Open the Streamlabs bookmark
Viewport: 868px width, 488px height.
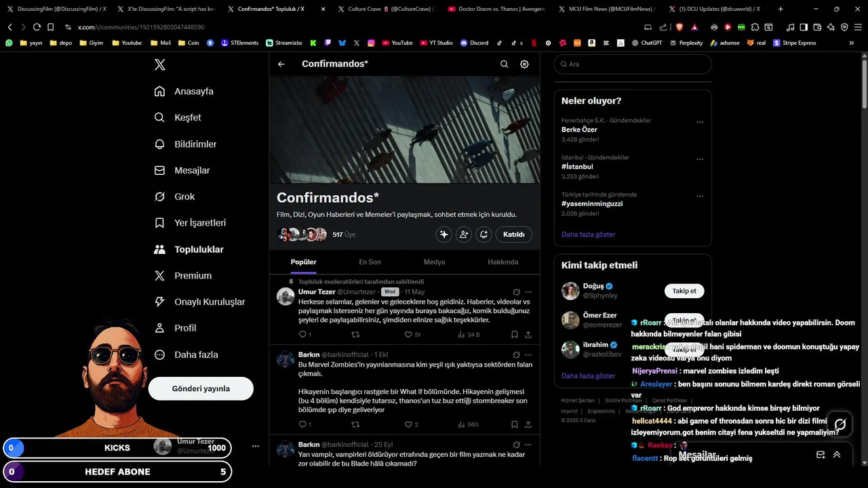284,43
